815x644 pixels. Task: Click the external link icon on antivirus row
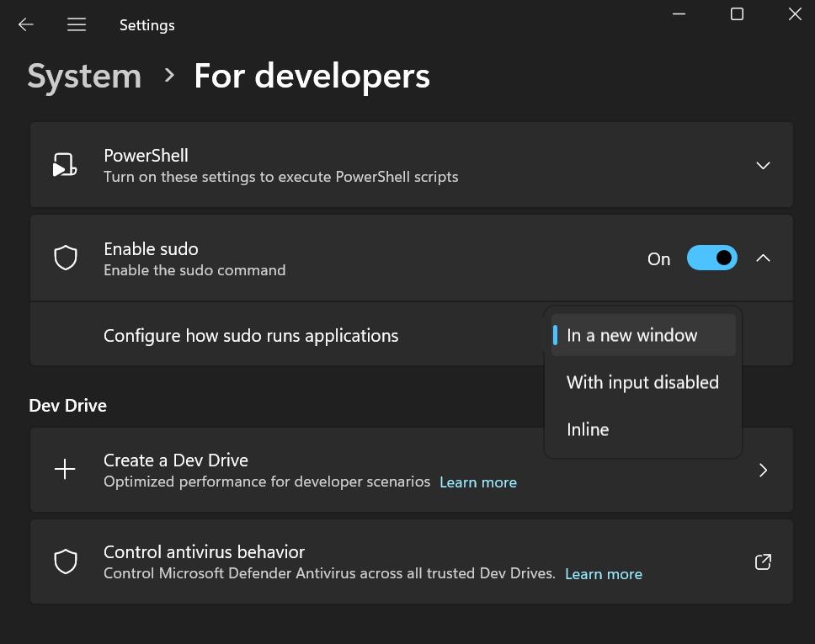coord(763,562)
